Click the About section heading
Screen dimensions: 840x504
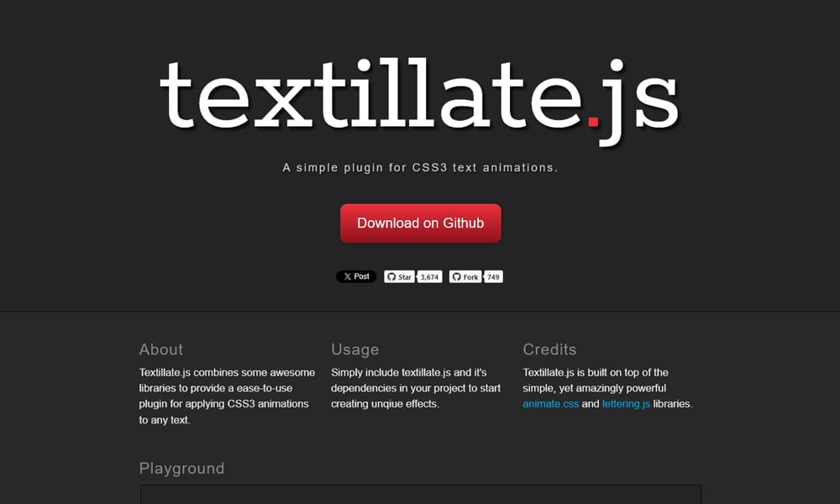pyautogui.click(x=160, y=349)
